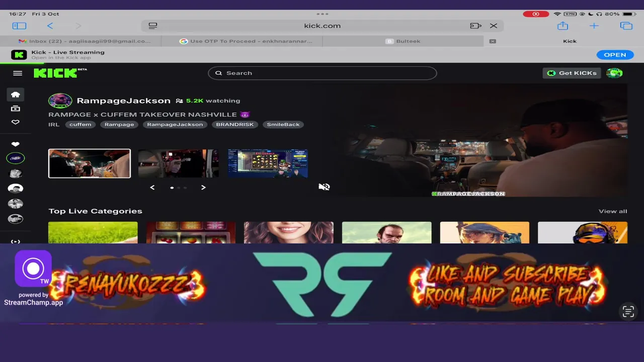Open the smiling woman category card
Screen dimensions: 644x362
[289, 233]
